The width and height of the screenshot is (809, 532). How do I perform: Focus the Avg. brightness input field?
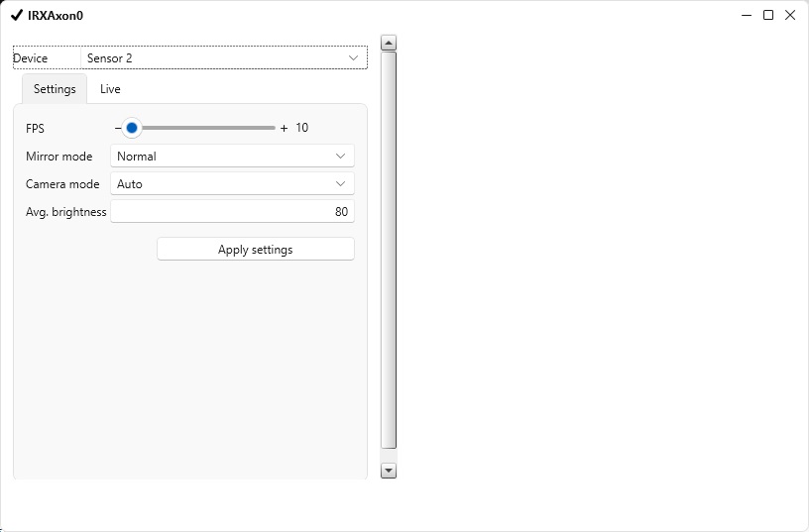click(232, 211)
